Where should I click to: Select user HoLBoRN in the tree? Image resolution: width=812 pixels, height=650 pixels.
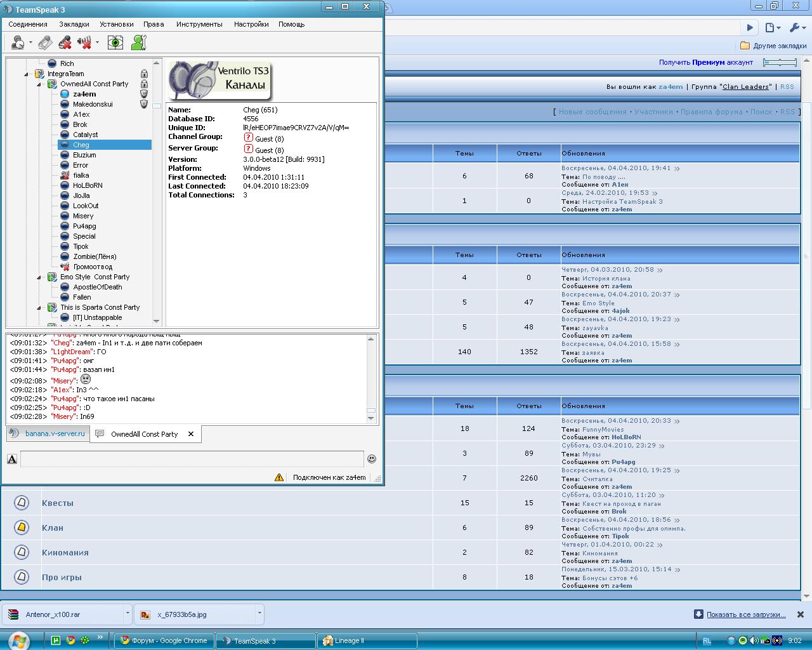88,185
